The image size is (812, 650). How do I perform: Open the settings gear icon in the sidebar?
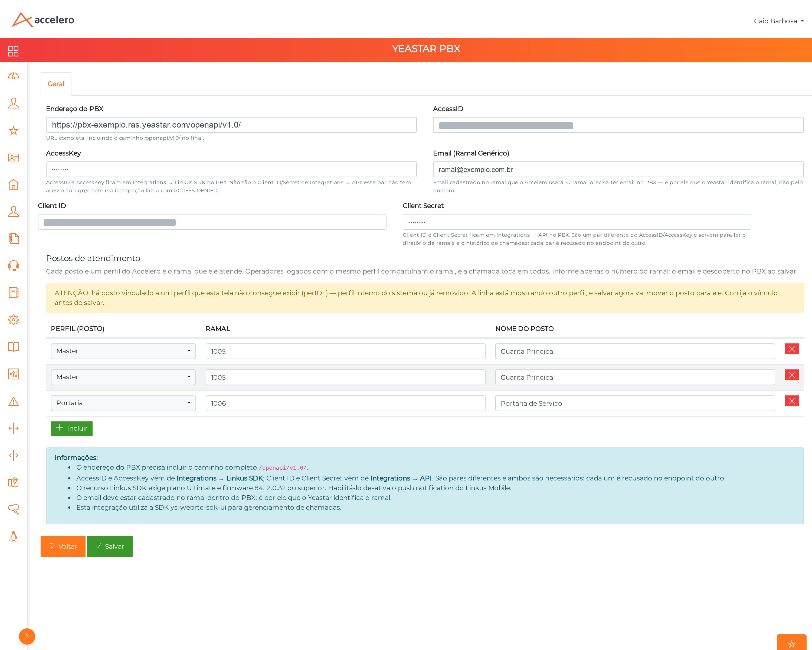[x=13, y=320]
